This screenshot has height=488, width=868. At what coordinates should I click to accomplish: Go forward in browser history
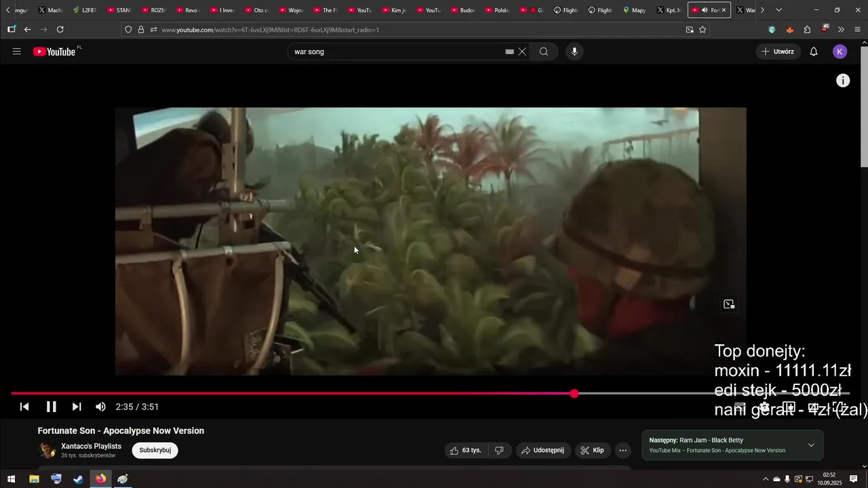pos(43,30)
